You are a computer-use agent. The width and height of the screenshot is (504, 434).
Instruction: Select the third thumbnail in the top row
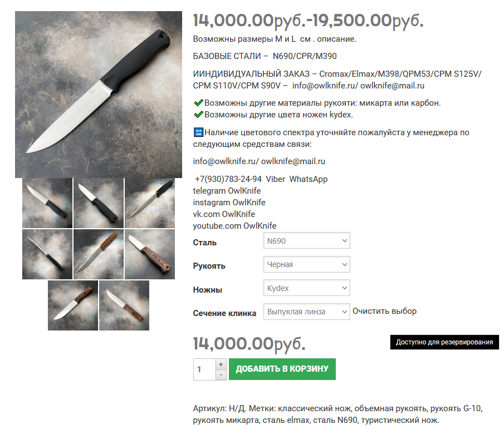click(150, 203)
